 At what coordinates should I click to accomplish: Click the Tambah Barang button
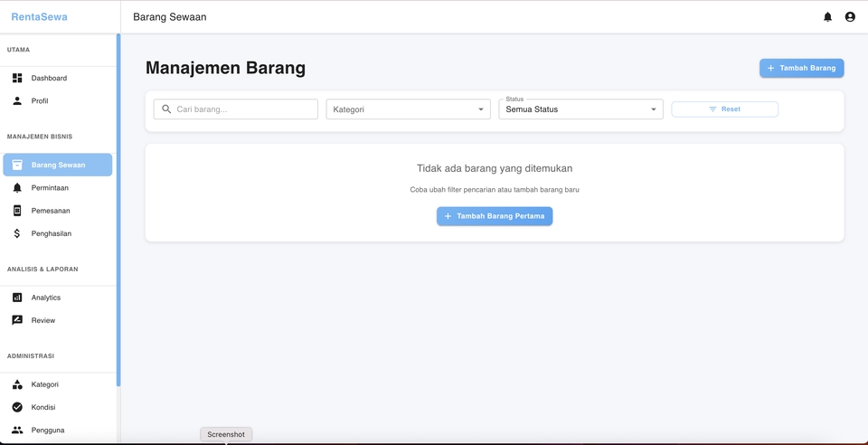tap(801, 68)
